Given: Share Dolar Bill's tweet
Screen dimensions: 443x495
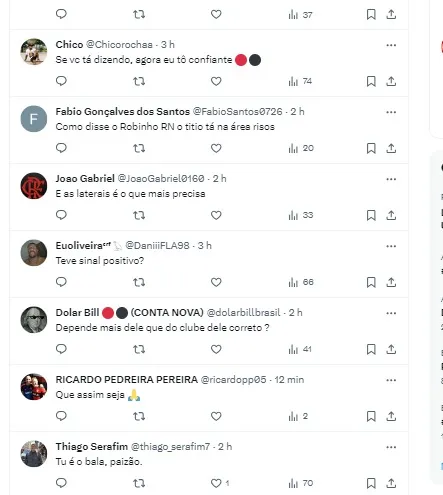Looking at the screenshot, I should pos(391,349).
